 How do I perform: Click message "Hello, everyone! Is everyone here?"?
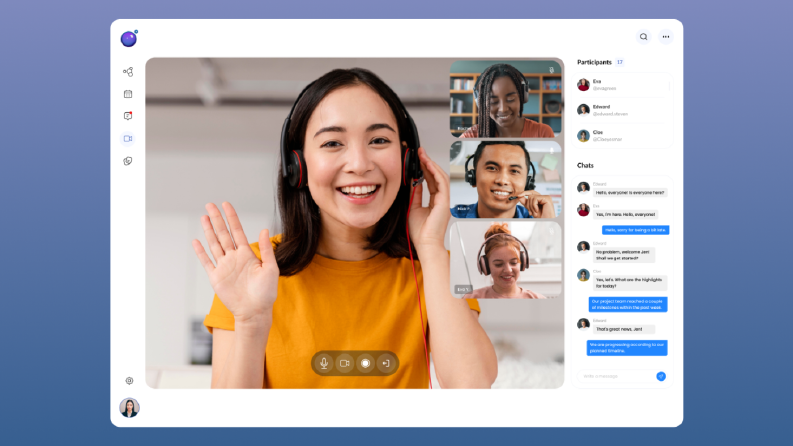pos(630,193)
